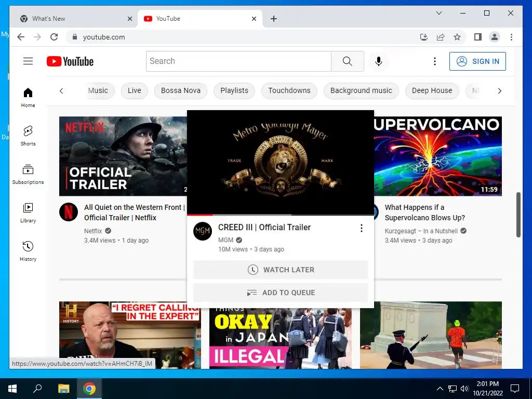Click the page vertical scrollbar thumb
The width and height of the screenshot is (532, 399).
(x=518, y=215)
